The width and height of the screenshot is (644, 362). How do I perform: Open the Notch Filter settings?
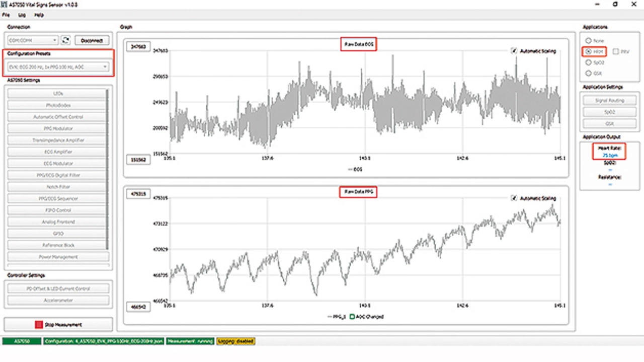pos(58,187)
